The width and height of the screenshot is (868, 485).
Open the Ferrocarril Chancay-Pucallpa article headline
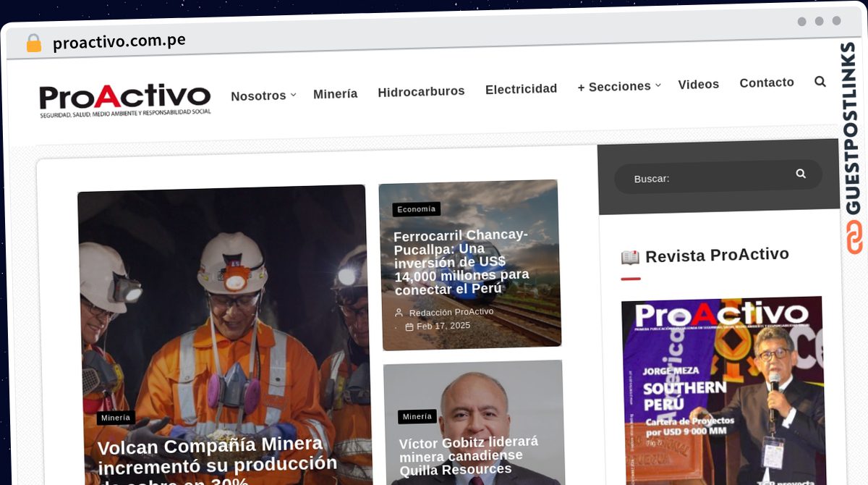[x=462, y=261]
